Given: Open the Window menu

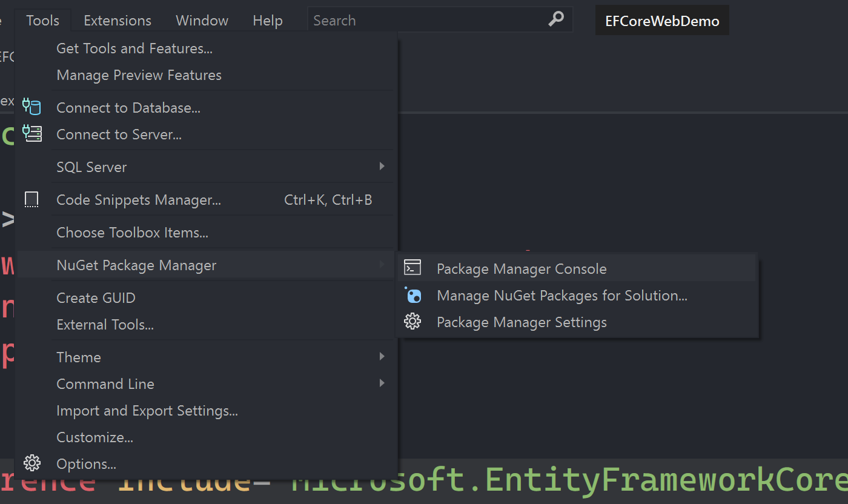Looking at the screenshot, I should (x=202, y=19).
